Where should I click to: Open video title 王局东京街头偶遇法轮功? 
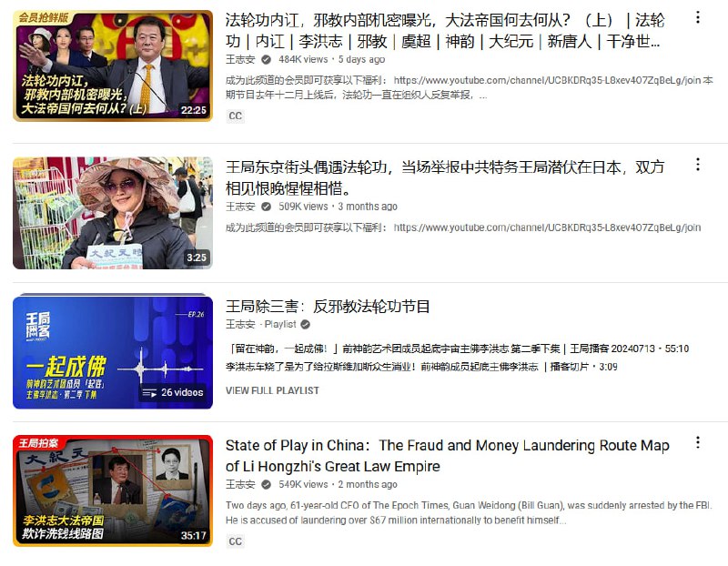click(x=445, y=177)
